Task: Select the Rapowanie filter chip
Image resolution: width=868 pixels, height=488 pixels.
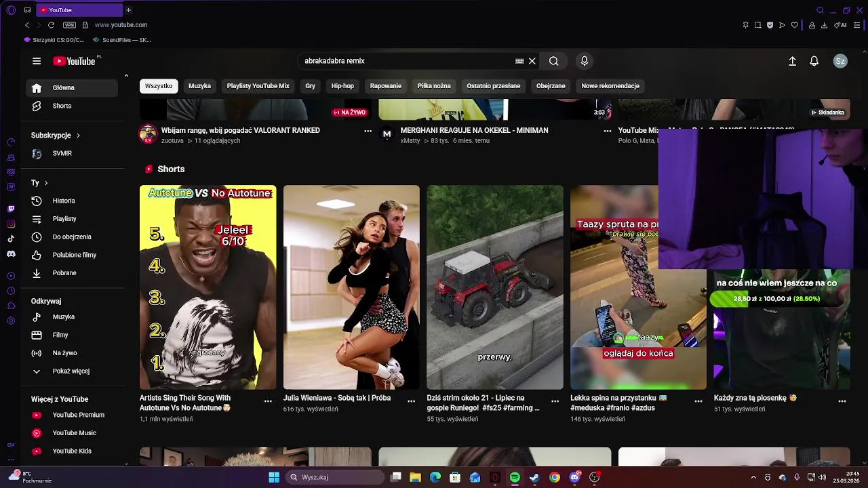Action: (x=386, y=86)
